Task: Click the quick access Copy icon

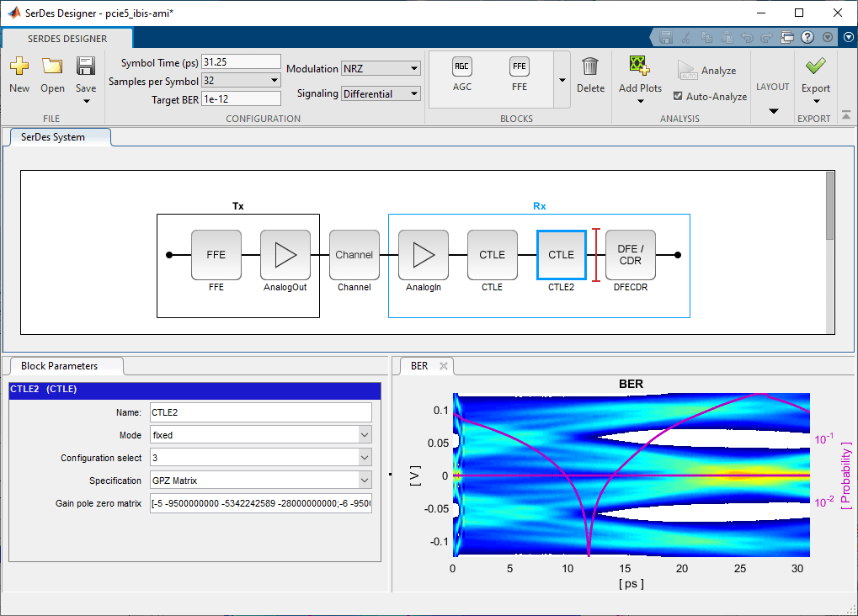Action: (706, 37)
